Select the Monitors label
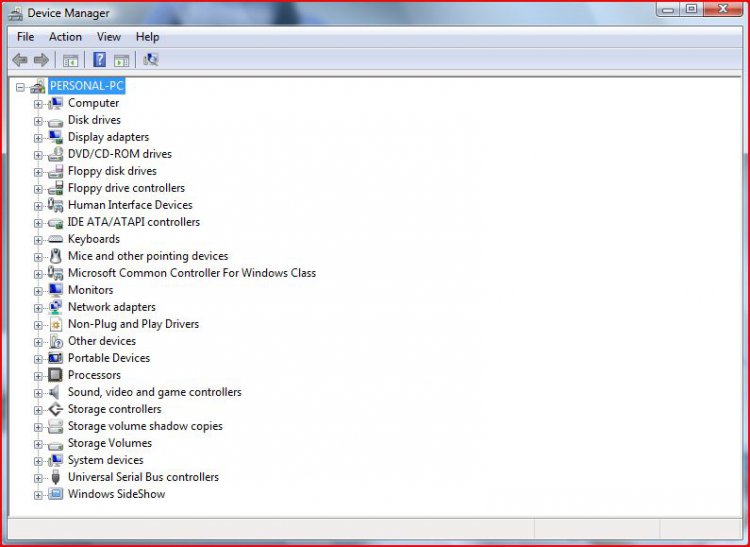 [x=90, y=290]
